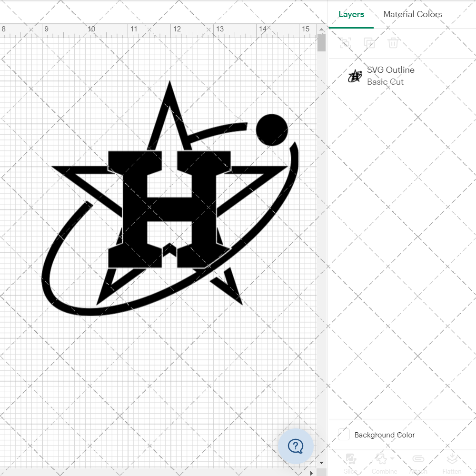Click the Slice tool icon
The height and width of the screenshot is (476, 476).
pyautogui.click(x=351, y=458)
